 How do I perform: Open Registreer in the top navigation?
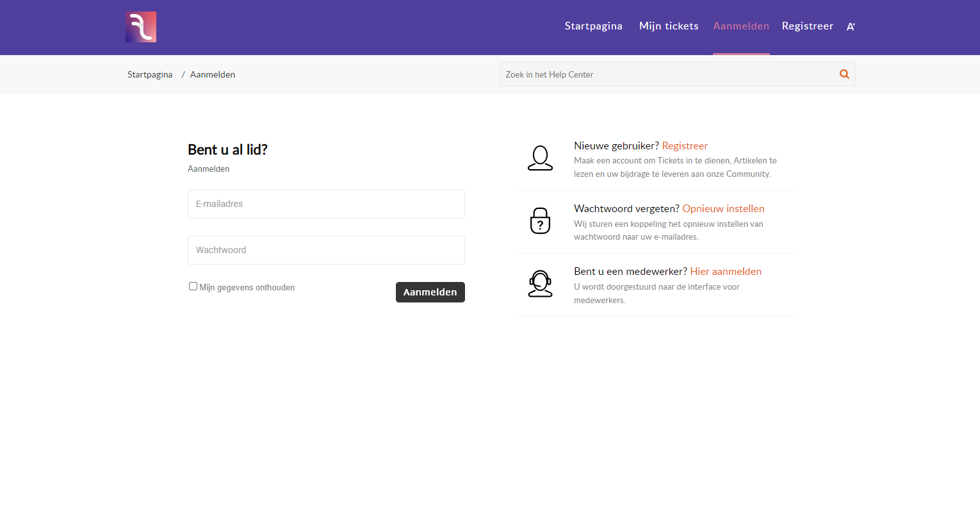coord(807,26)
